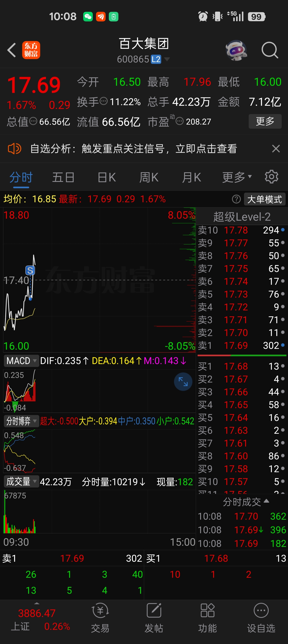Screen dimensions: 288x644
Task: Open 更多 quote details button
Action: [265, 121]
